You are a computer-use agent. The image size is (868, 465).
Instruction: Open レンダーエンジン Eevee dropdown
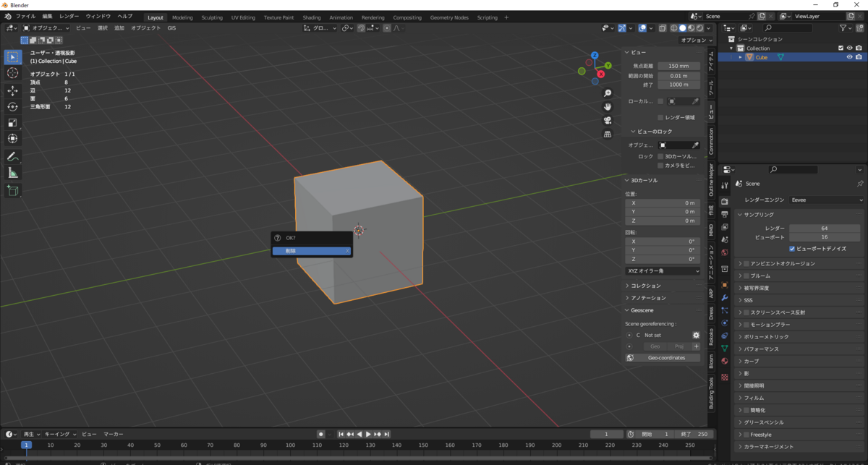826,200
